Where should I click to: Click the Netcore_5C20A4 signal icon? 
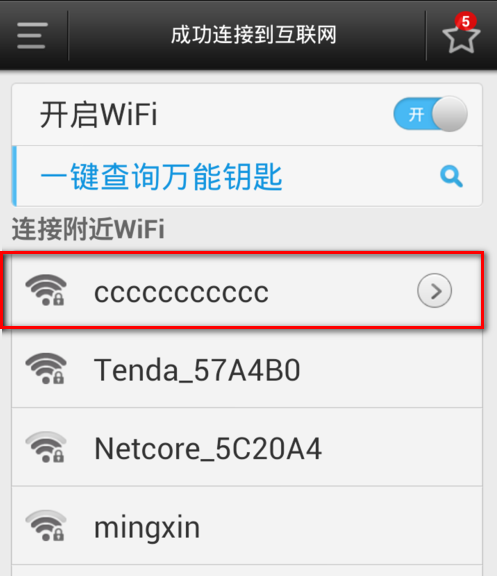[x=46, y=447]
